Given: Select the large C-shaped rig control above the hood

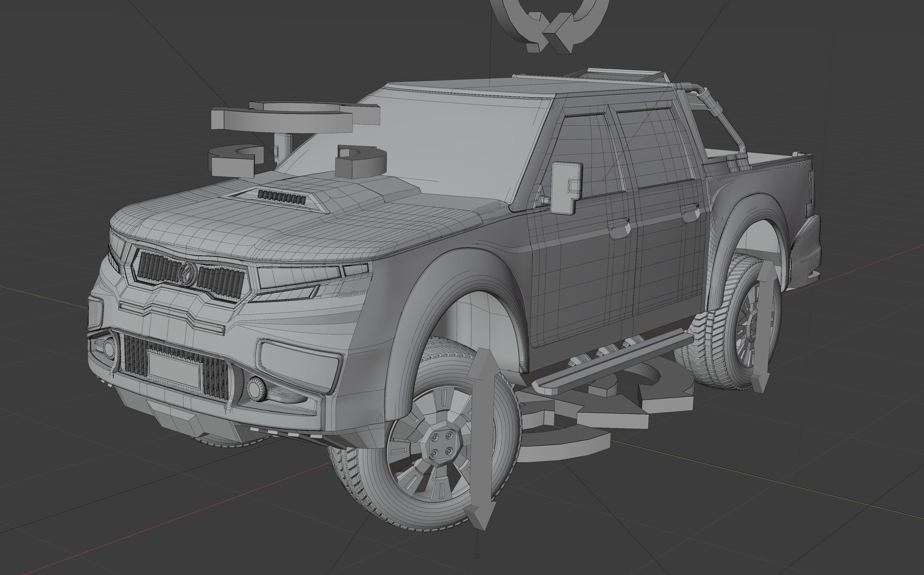Looking at the screenshot, I should click(x=296, y=118).
